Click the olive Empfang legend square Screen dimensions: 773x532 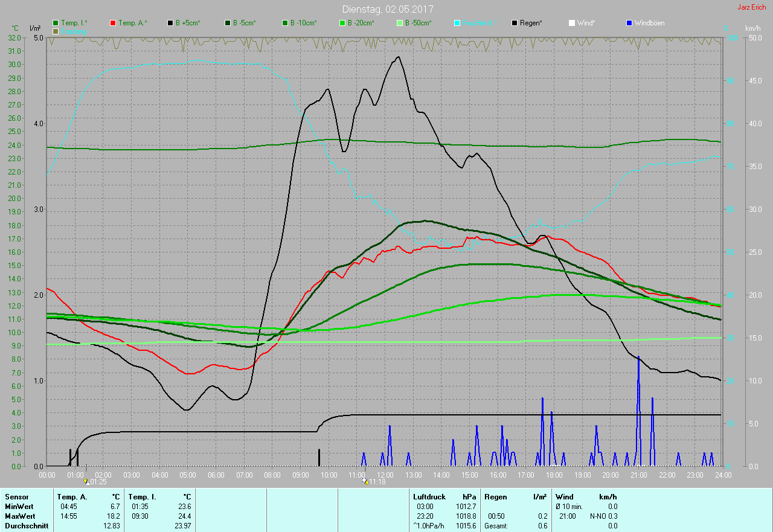[56, 31]
